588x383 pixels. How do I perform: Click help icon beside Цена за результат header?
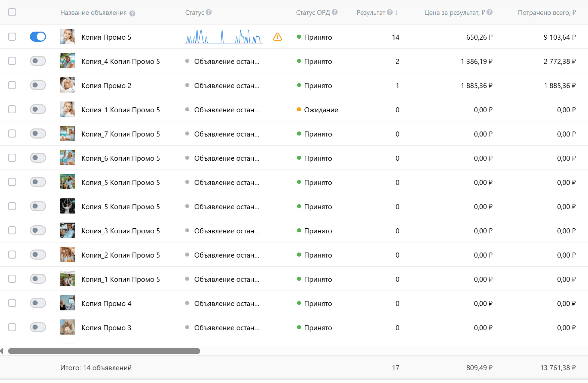click(x=490, y=12)
